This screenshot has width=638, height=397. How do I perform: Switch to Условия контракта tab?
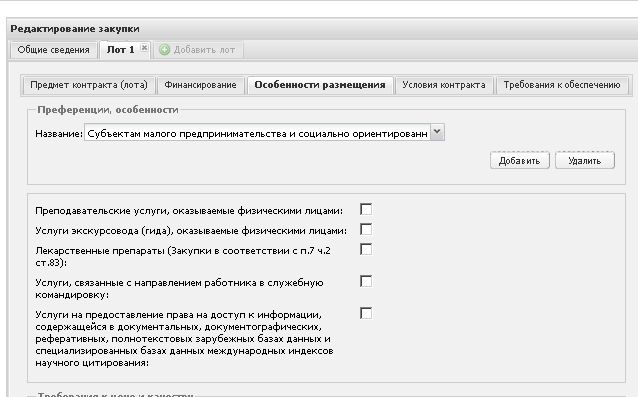[x=444, y=85]
